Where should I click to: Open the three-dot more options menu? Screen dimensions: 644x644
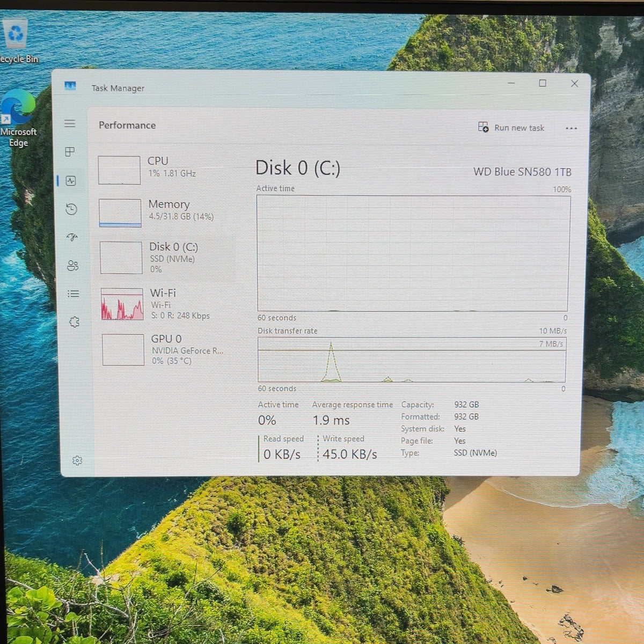click(x=571, y=128)
